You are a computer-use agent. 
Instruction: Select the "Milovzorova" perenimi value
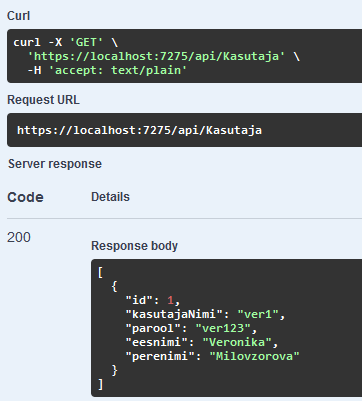coord(254,356)
